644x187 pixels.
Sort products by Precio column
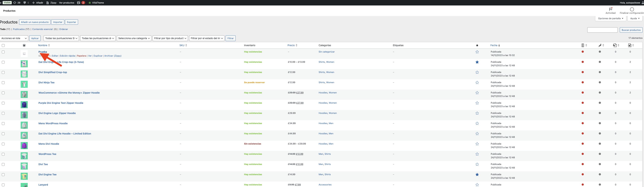tap(292, 45)
